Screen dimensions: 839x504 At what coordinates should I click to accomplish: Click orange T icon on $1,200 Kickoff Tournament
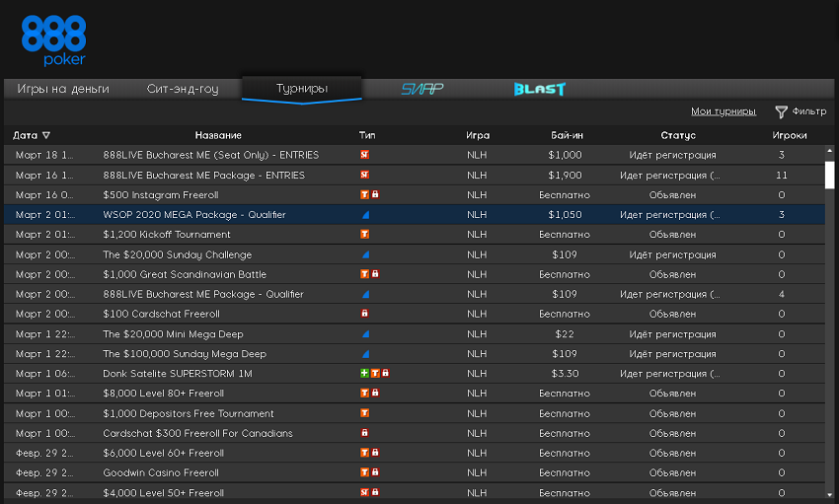(364, 235)
